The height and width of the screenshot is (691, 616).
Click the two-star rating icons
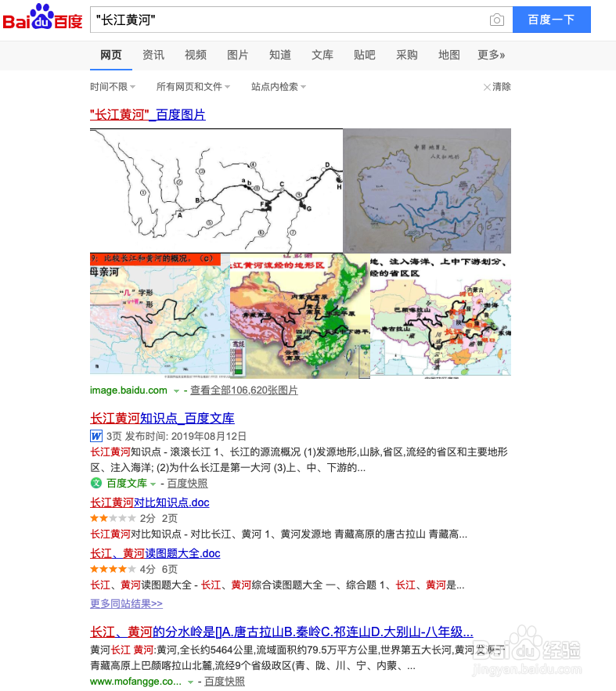pos(113,518)
